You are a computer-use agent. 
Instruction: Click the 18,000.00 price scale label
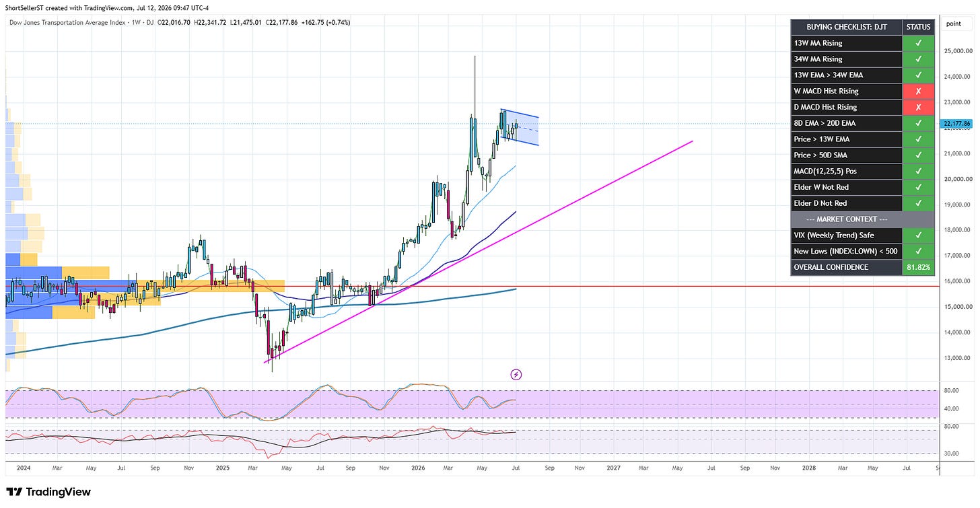[957, 230]
